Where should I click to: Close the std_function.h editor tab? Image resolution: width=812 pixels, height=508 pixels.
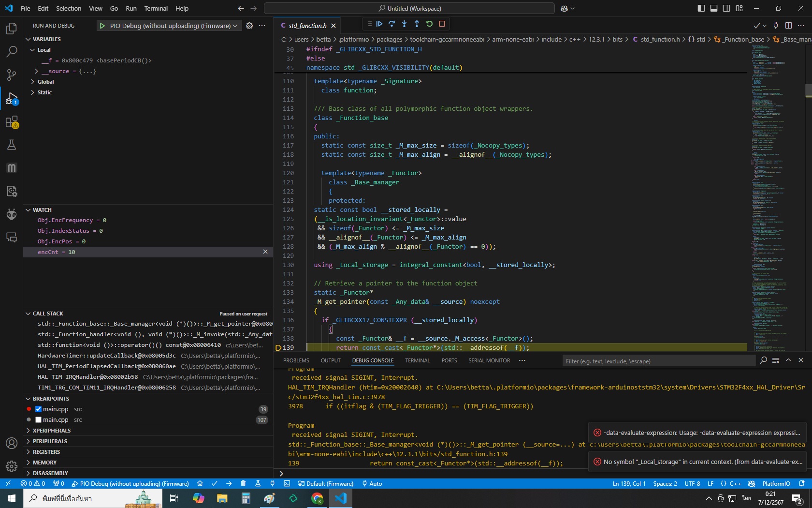tap(333, 26)
